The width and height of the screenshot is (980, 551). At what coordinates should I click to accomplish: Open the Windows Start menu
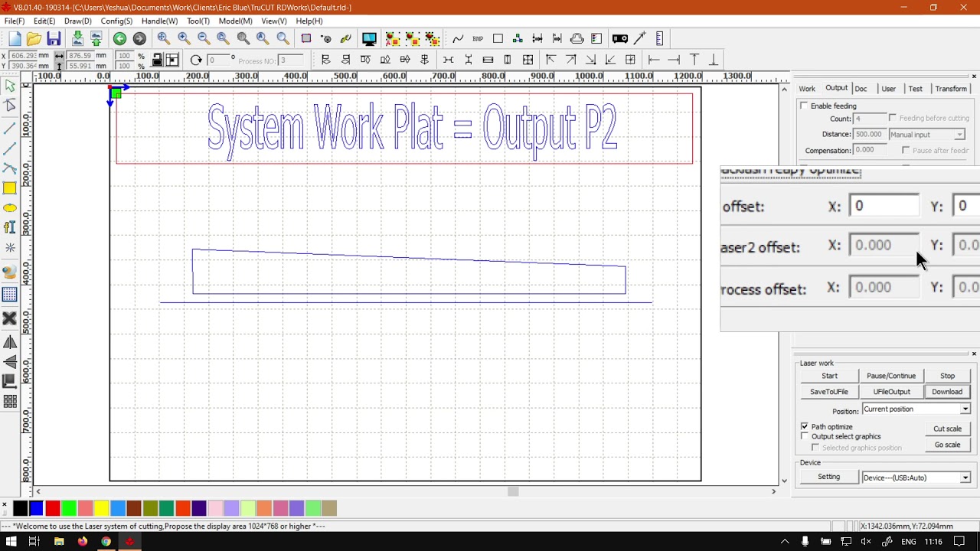tap(11, 542)
